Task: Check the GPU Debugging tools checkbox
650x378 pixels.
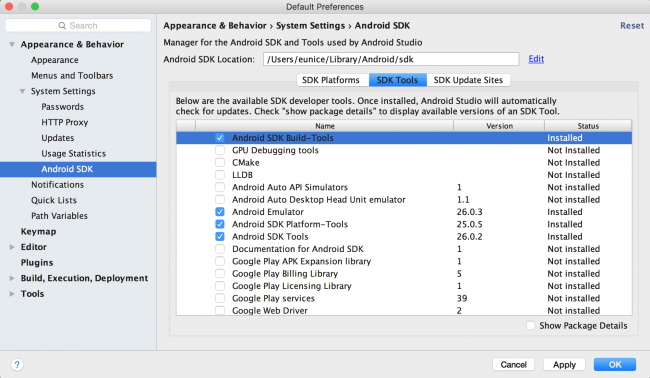Action: [x=220, y=150]
